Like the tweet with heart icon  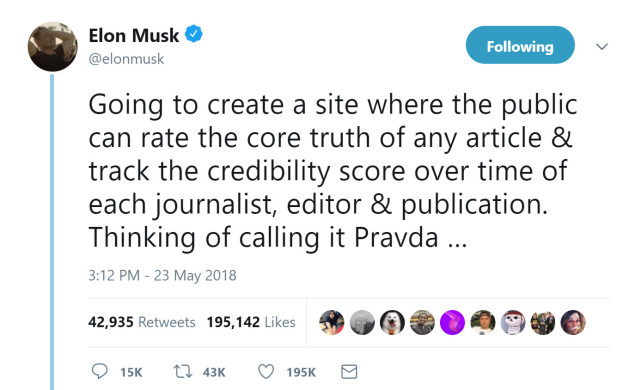coord(266,372)
